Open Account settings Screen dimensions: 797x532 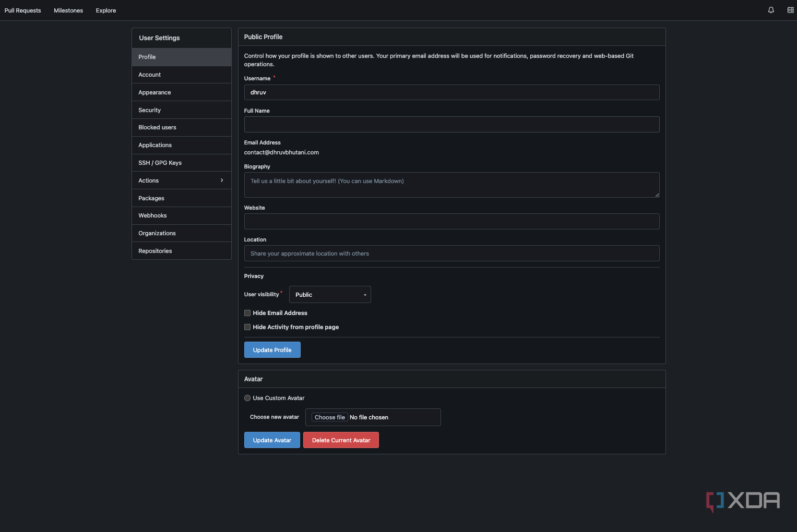point(182,75)
